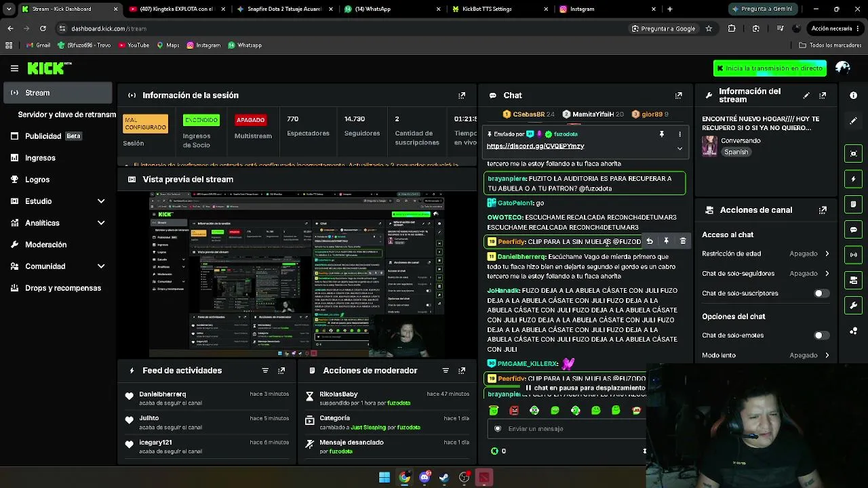Toggle the broadcast signal sidebar button
The width and height of the screenshot is (868, 488).
click(854, 255)
